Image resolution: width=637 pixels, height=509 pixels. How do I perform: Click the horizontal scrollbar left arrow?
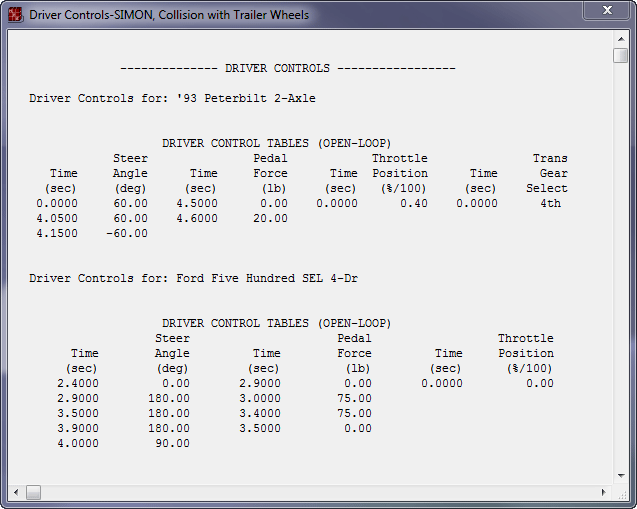coord(16,493)
